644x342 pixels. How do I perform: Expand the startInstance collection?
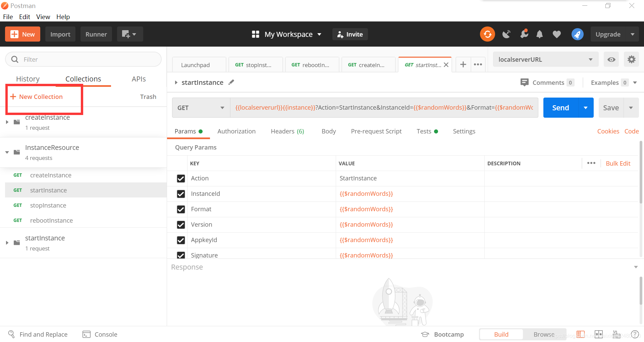[7, 243]
